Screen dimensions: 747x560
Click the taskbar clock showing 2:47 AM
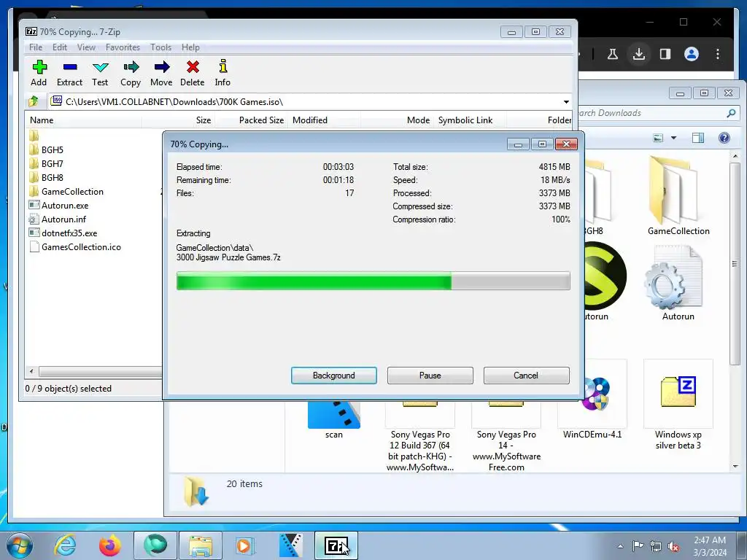click(x=710, y=546)
